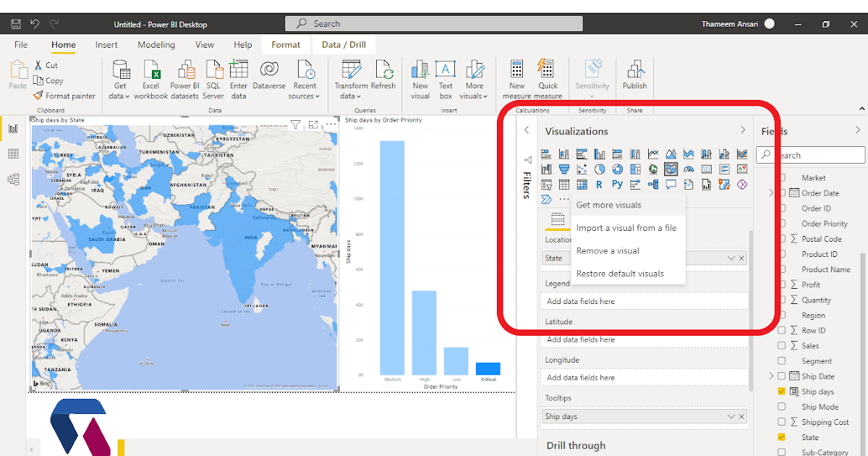
Task: Open the Python script visual
Action: pos(617,185)
